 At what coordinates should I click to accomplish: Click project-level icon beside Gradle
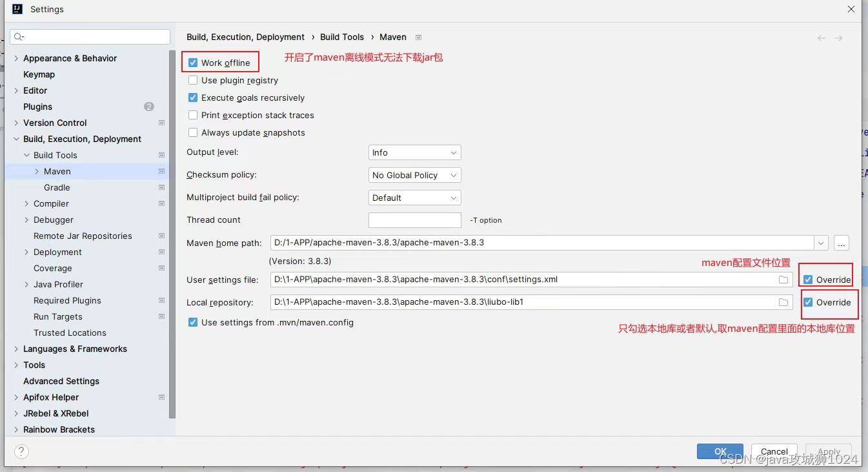point(161,187)
